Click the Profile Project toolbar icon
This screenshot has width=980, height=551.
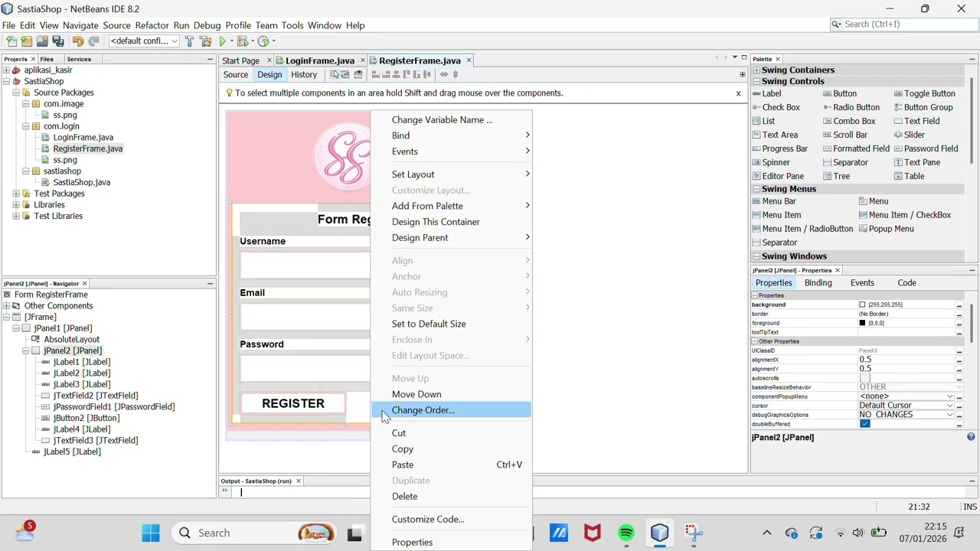[263, 41]
